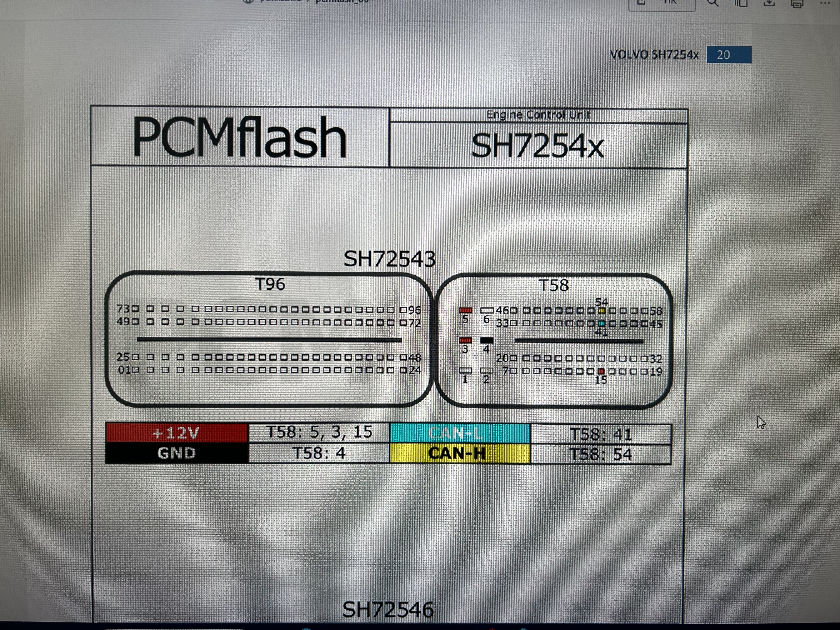Click the red +12V legend swatch
Image resolution: width=840 pixels, height=630 pixels.
[x=176, y=433]
